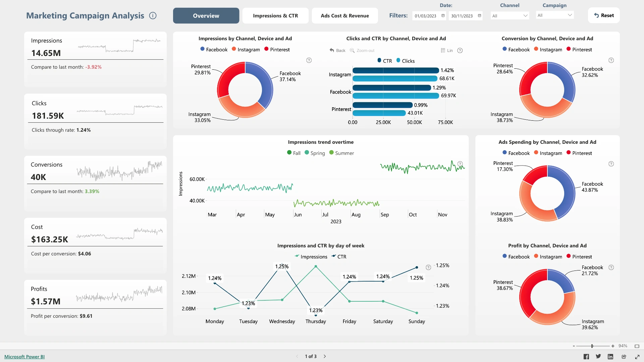Click Zoom-out in Clicks and CTR chart
The height and width of the screenshot is (362, 644).
(362, 50)
